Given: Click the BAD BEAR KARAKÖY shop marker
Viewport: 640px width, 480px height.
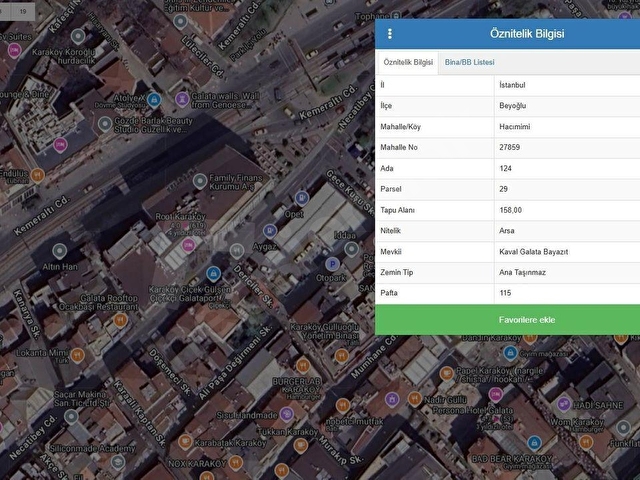Looking at the screenshot, I should [x=534, y=442].
